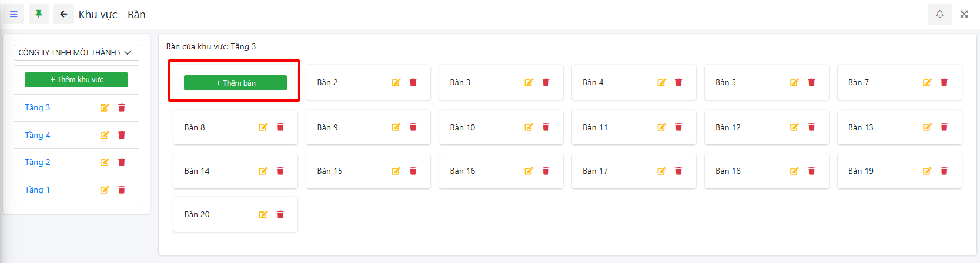This screenshot has height=263, width=980.
Task: Select the Tầng 2 area
Action: (38, 163)
